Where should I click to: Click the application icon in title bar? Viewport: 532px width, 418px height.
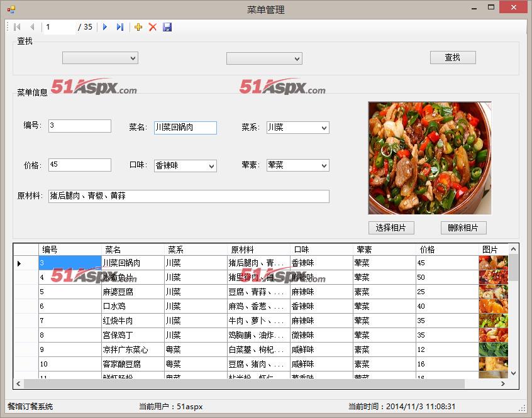pyautogui.click(x=11, y=9)
